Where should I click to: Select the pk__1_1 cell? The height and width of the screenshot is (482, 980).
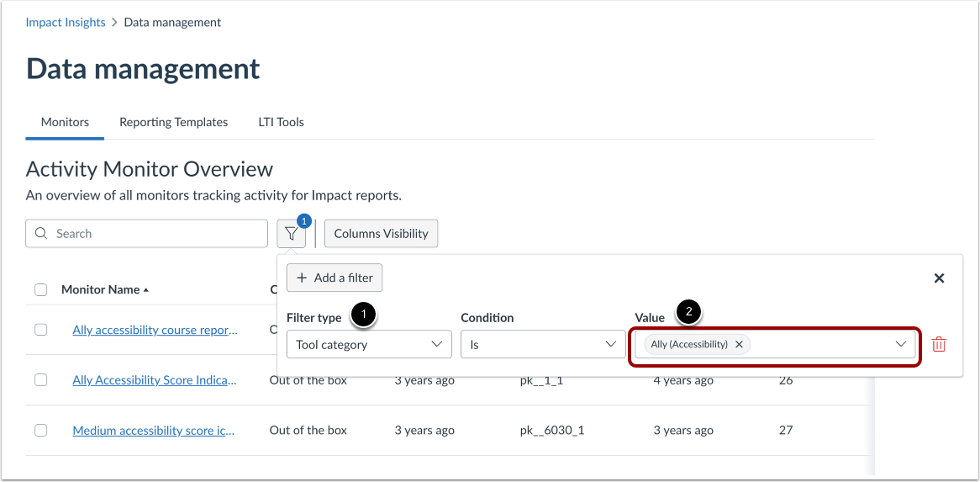pos(542,380)
